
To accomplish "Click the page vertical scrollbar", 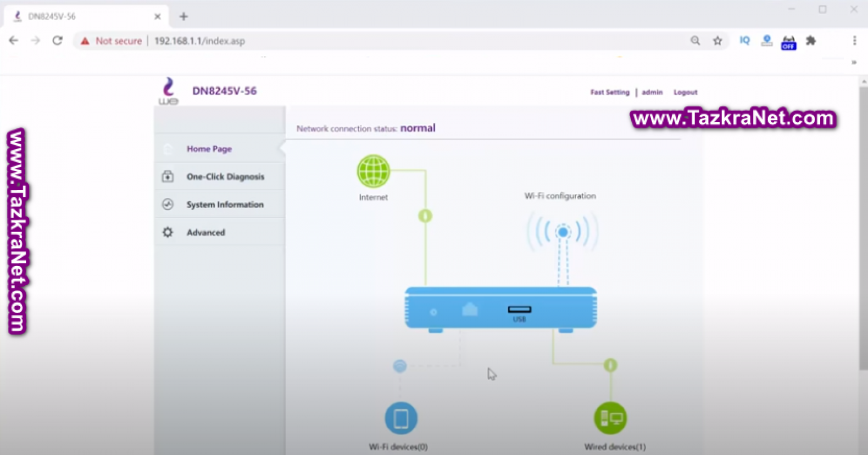I will click(x=863, y=226).
